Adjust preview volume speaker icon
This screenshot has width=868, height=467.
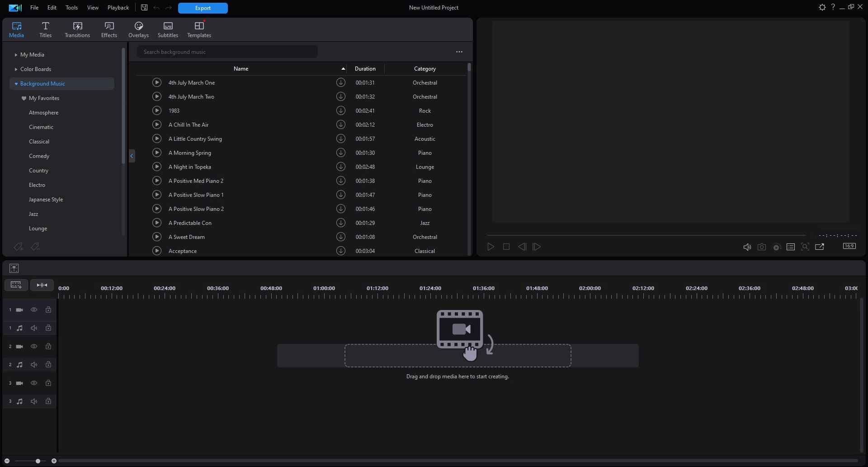click(x=747, y=247)
